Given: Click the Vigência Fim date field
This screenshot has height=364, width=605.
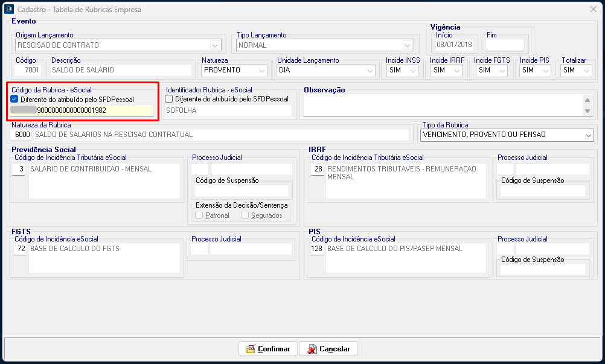Looking at the screenshot, I should (505, 45).
